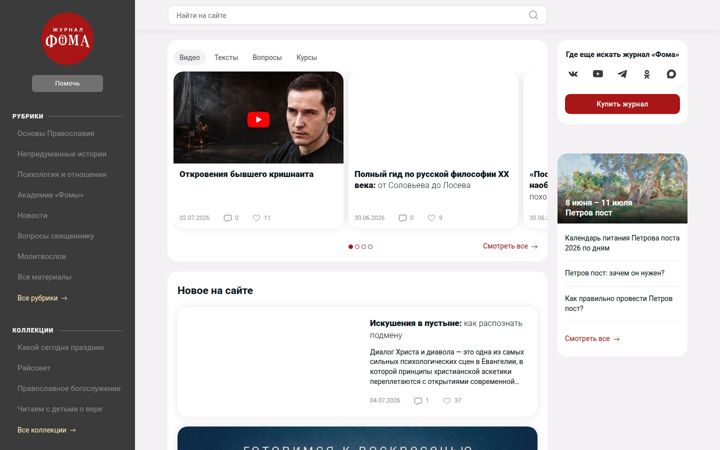Image resolution: width=720 pixels, height=450 pixels.
Task: Click the Купить журнал button
Action: pyautogui.click(x=622, y=104)
